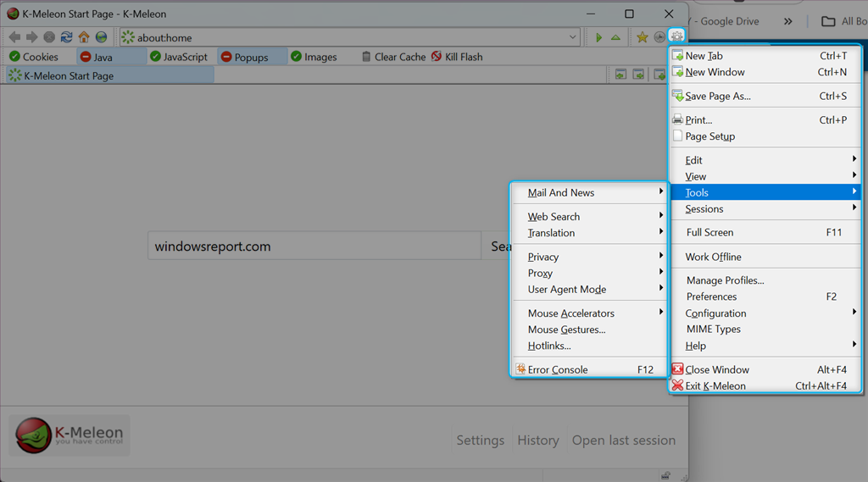Click the All Bookmarks folder icon

pyautogui.click(x=828, y=21)
